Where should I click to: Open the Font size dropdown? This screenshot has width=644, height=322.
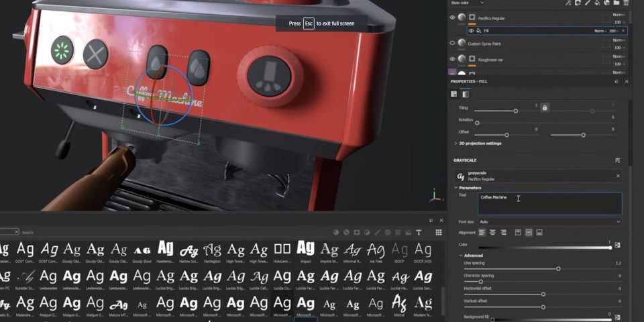[548, 221]
